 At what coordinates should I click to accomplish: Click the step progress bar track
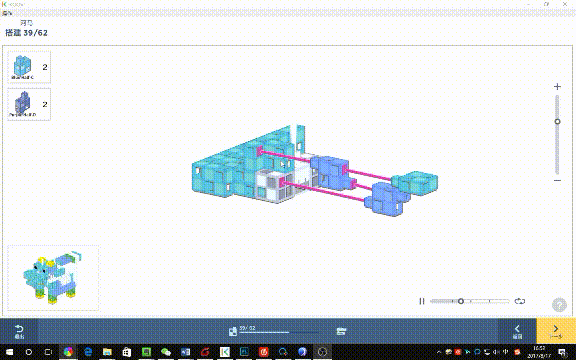[279, 333]
